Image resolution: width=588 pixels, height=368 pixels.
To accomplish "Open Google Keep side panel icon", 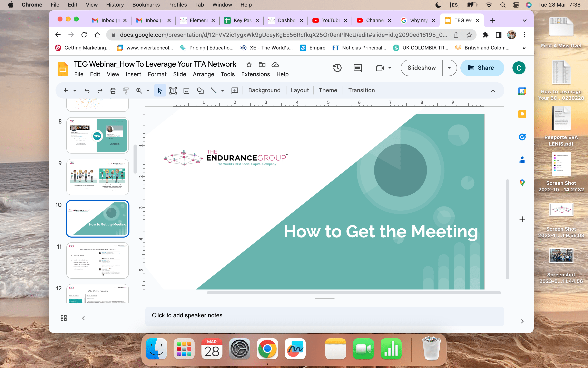I will tap(522, 114).
